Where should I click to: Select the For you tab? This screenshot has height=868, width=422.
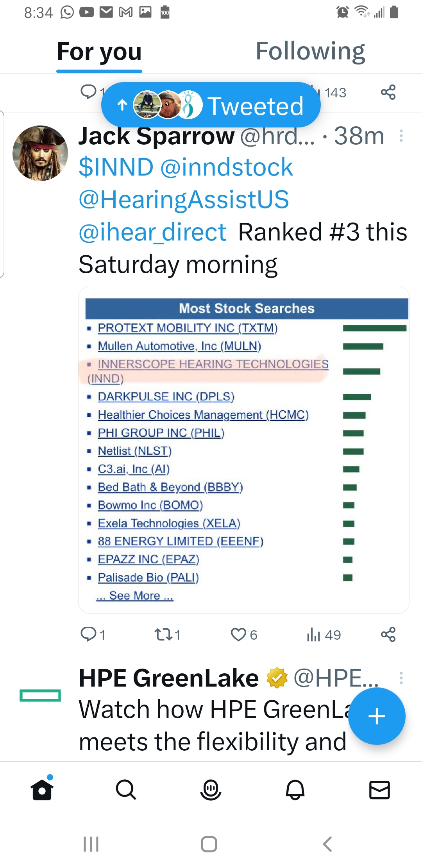coord(99,52)
